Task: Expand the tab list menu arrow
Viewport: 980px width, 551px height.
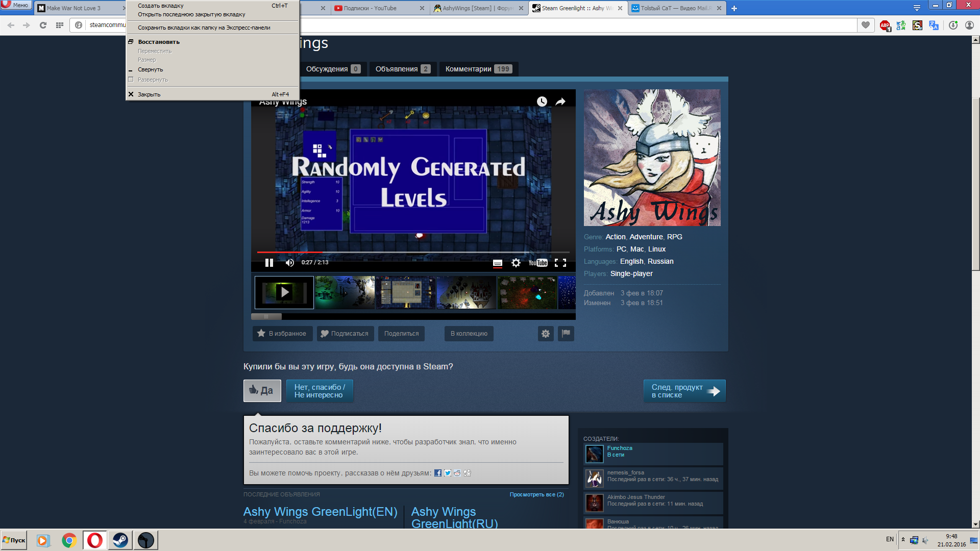Action: coord(917,8)
